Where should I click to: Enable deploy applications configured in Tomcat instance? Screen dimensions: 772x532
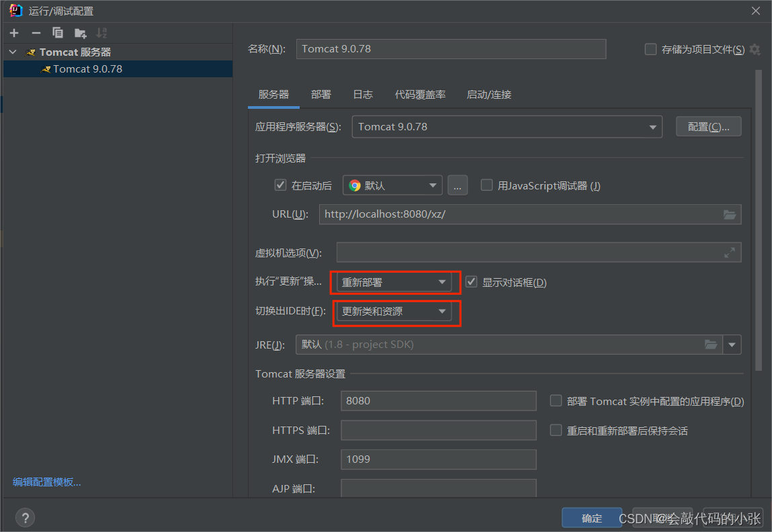click(x=556, y=400)
